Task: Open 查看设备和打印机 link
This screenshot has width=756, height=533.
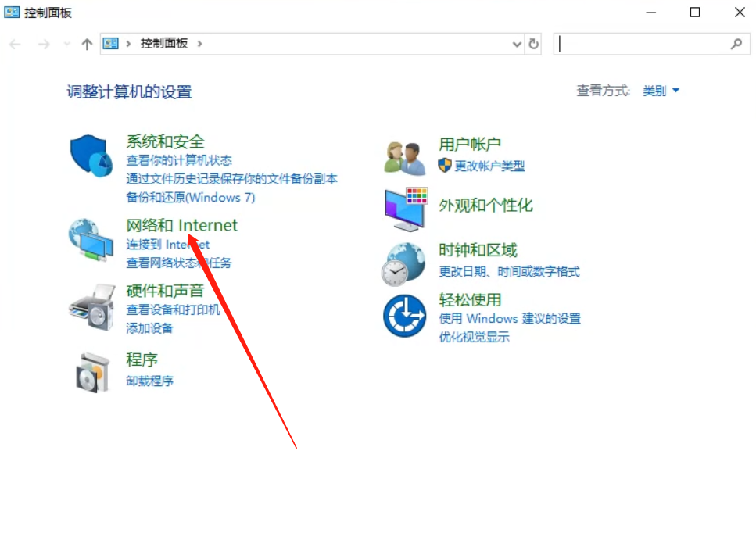Action: pyautogui.click(x=173, y=309)
